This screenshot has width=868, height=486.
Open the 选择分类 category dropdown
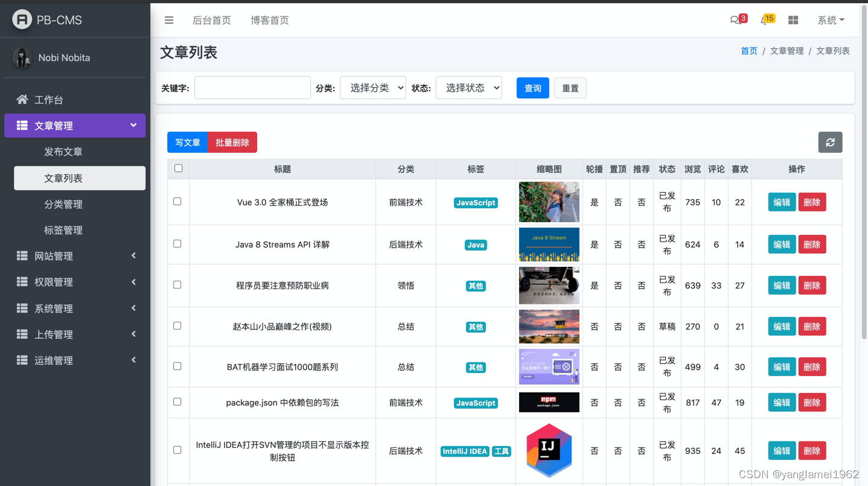pos(373,88)
